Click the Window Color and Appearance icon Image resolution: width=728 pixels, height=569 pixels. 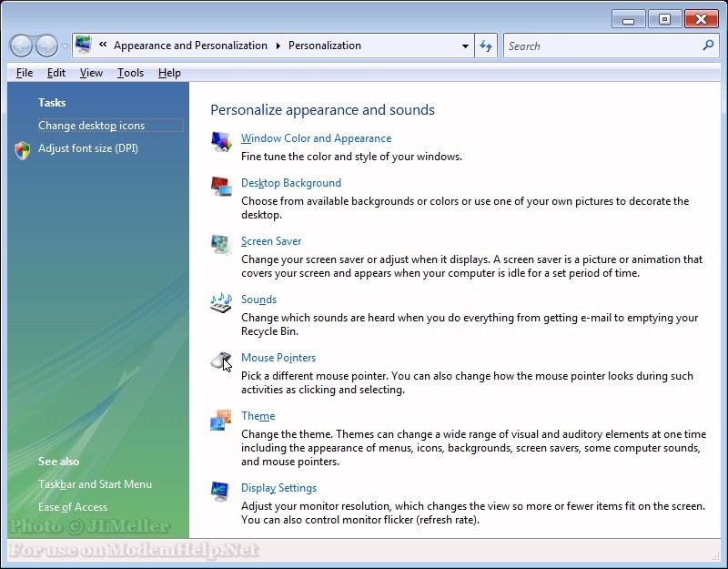pyautogui.click(x=221, y=141)
